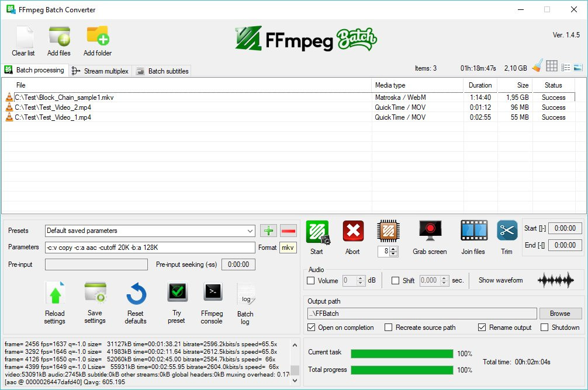This screenshot has width=588, height=390.
Task: Enable Shutdown checkbox
Action: coord(545,328)
